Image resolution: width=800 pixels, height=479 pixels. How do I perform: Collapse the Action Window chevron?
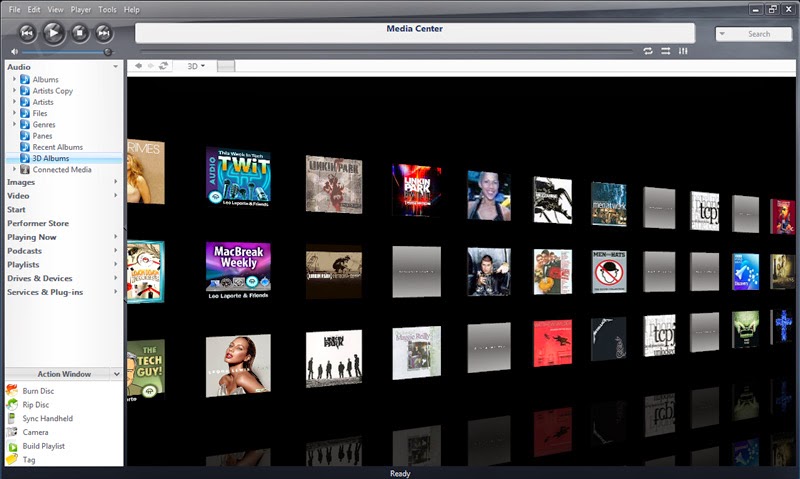116,374
